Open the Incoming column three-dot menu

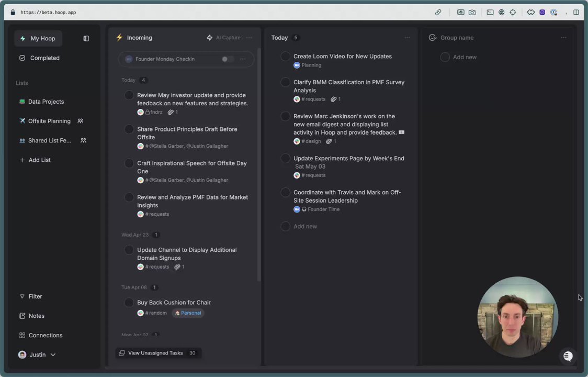[249, 38]
